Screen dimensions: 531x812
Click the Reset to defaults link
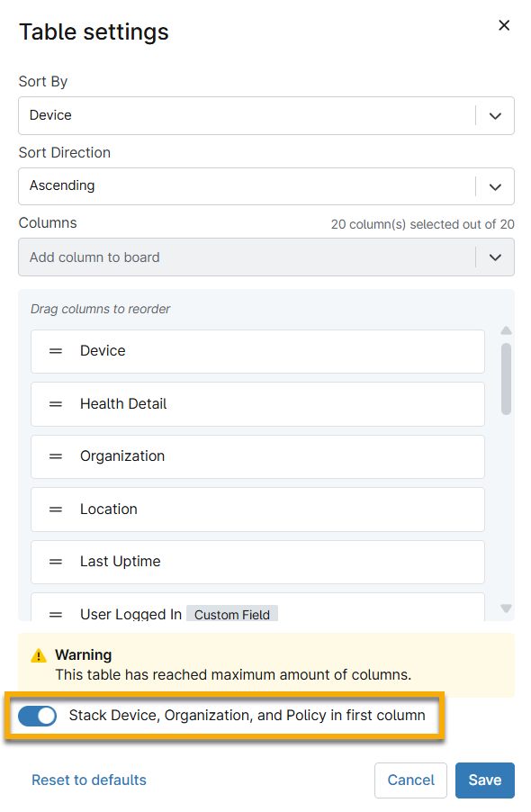[89, 780]
